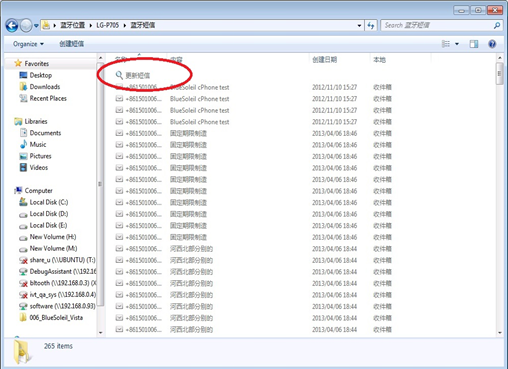Click the LG-P705 breadcrumb segment
Screen dimensions: 508x369
(x=107, y=25)
